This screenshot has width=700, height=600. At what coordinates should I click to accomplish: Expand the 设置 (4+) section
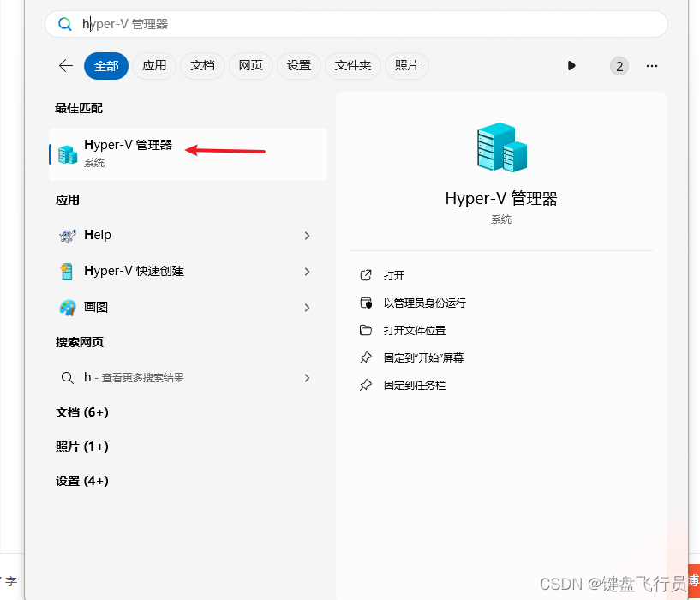[82, 481]
